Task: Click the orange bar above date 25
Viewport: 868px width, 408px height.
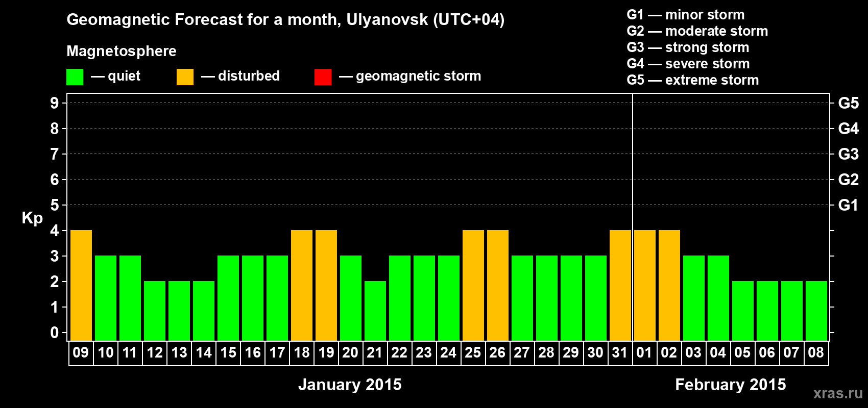Action: coord(473,285)
